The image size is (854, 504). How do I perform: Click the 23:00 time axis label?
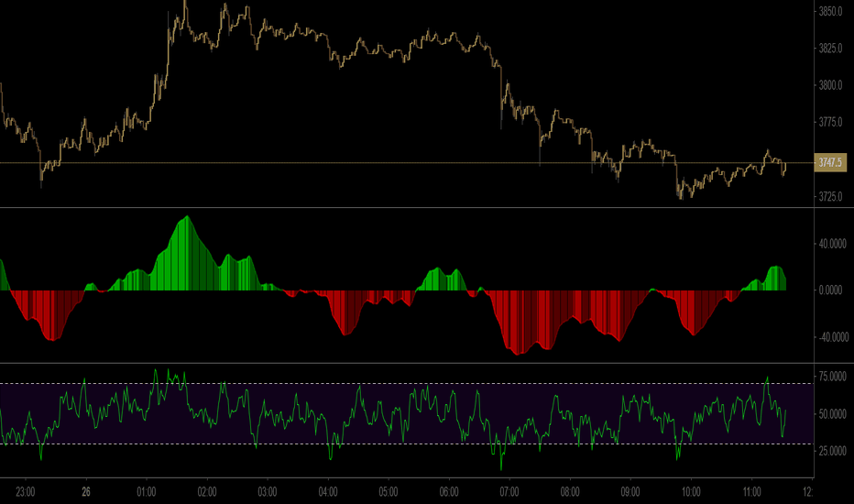click(x=25, y=492)
